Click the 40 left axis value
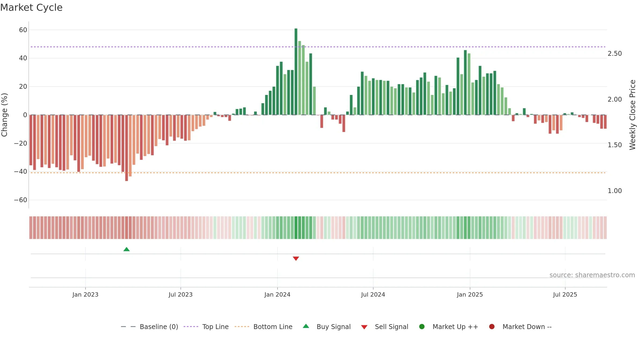Image resolution: width=644 pixels, height=362 pixels. click(x=23, y=58)
